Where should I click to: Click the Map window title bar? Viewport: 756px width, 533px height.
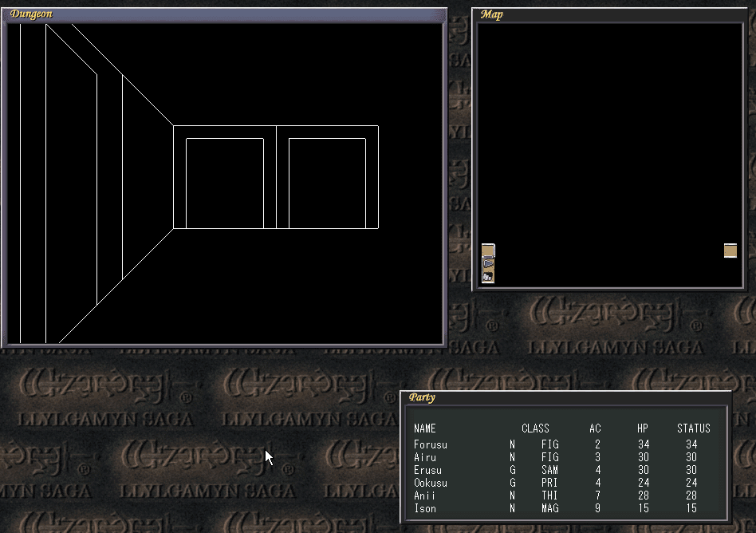coord(609,14)
